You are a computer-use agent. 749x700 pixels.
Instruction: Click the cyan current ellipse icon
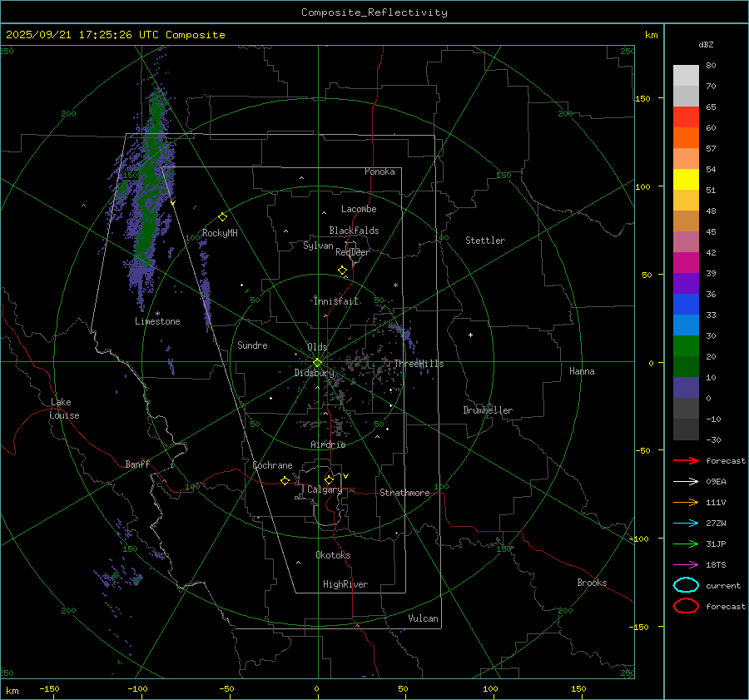point(685,585)
